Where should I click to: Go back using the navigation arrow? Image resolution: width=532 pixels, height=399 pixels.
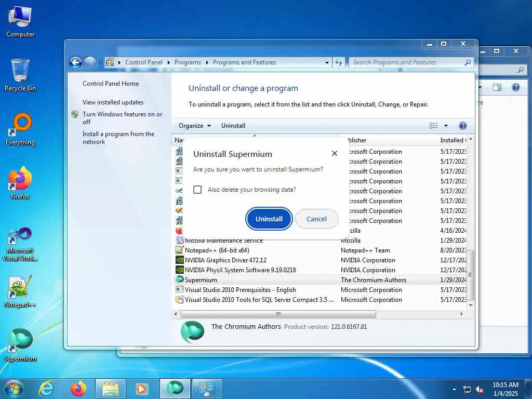pos(75,62)
